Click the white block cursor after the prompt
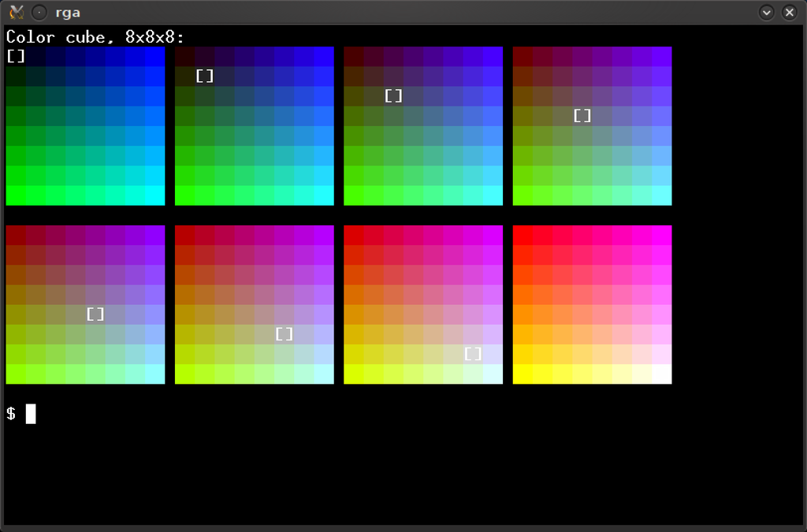Image resolution: width=807 pixels, height=532 pixels. 31,414
